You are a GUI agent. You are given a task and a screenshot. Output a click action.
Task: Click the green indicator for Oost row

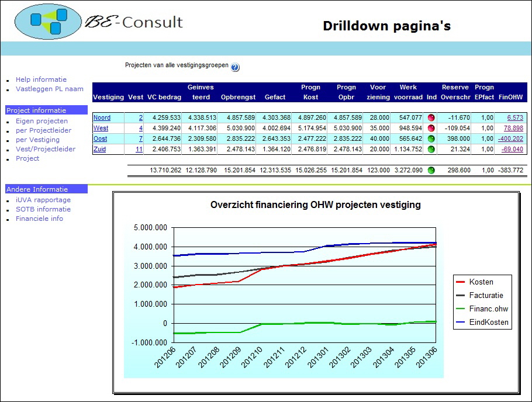[x=431, y=139]
